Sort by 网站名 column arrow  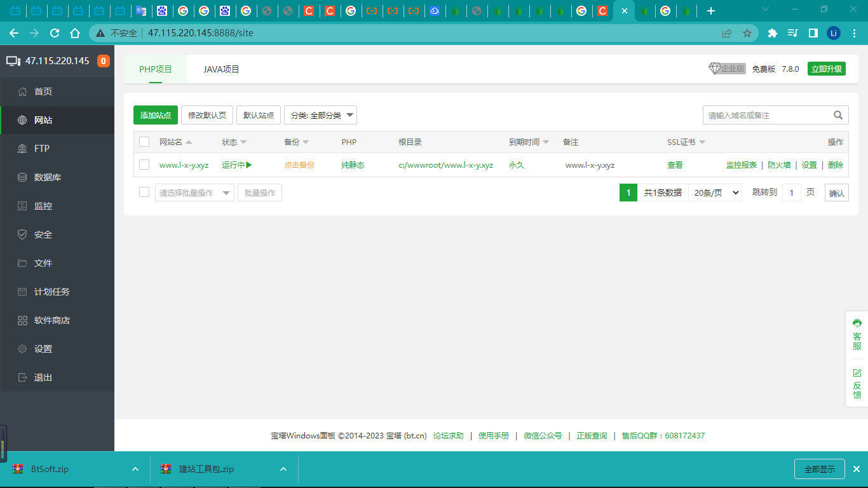[189, 142]
